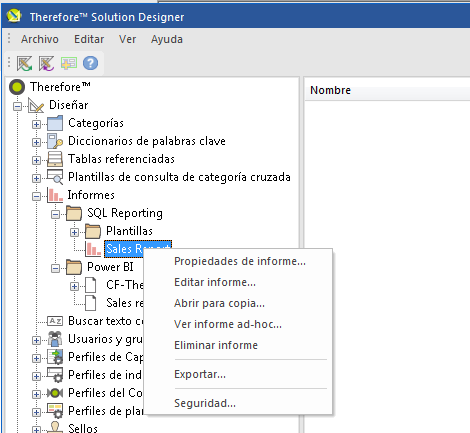The width and height of the screenshot is (470, 433).
Task: Collapse the SQL Reporting folder
Action: coord(55,214)
